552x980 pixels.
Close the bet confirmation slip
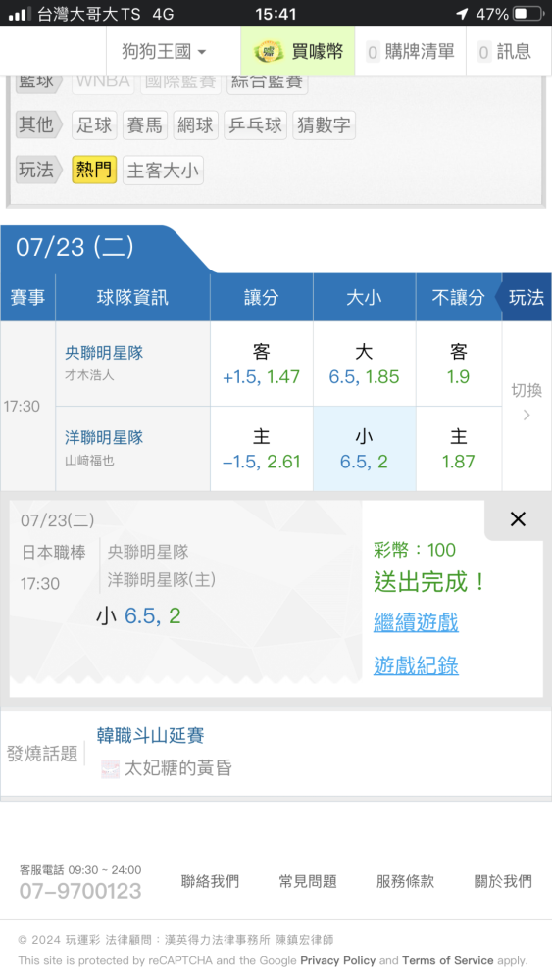518,518
